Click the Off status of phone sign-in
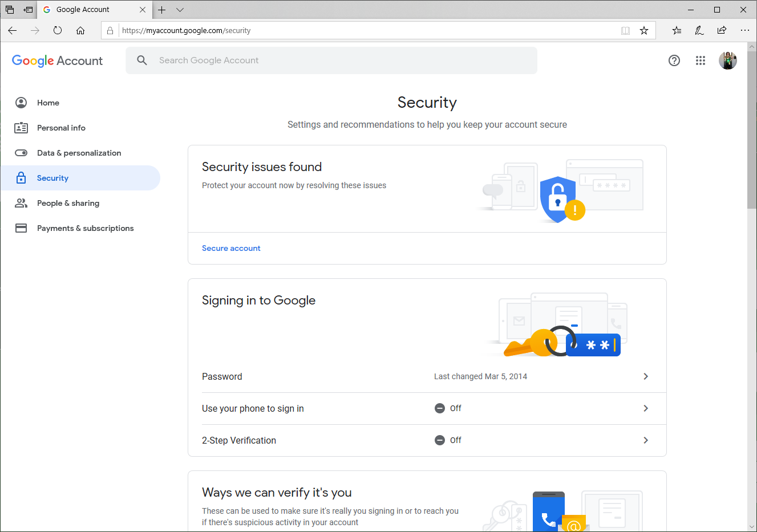The height and width of the screenshot is (532, 757). (448, 408)
